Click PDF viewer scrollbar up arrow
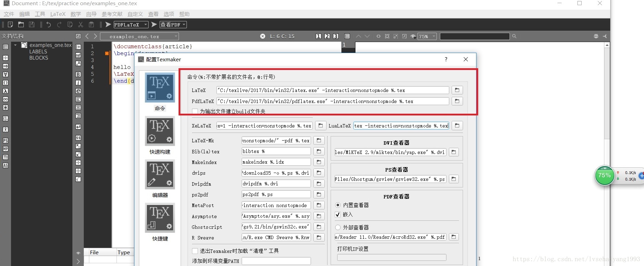644x266 pixels. [607, 45]
